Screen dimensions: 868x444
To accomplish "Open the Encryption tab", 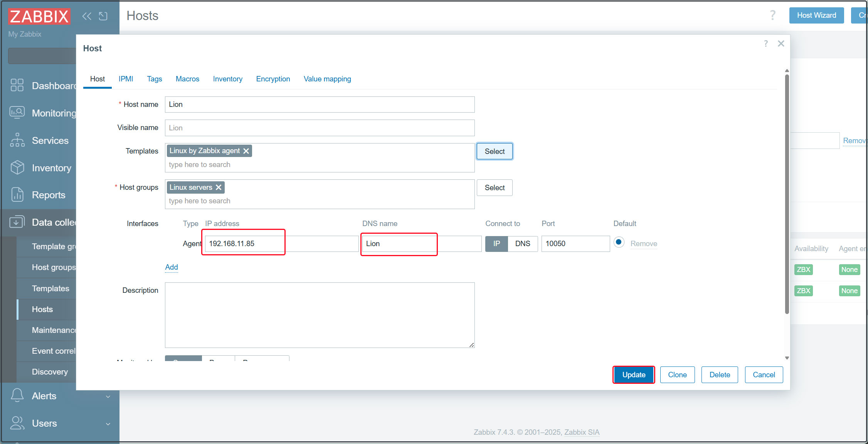I will [x=273, y=79].
